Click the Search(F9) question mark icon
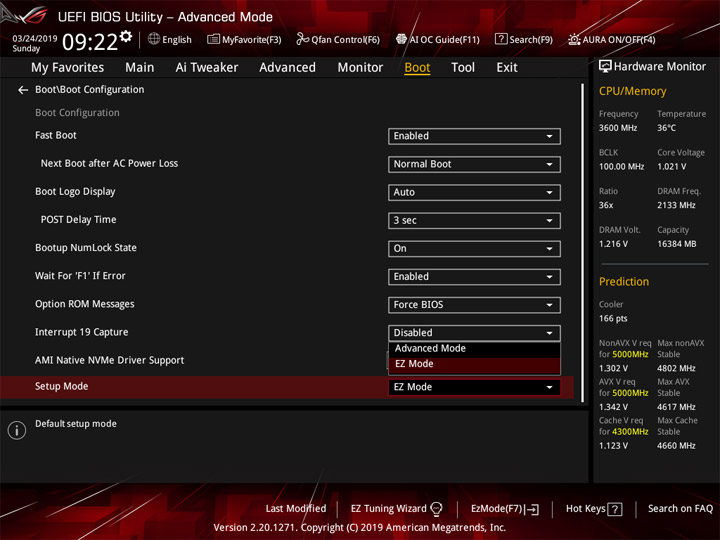 (x=501, y=39)
